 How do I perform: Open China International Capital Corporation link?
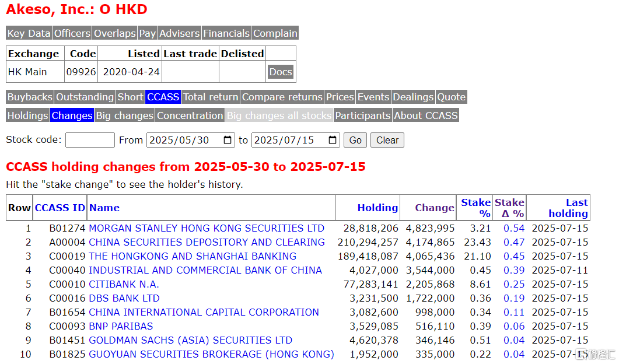(204, 312)
